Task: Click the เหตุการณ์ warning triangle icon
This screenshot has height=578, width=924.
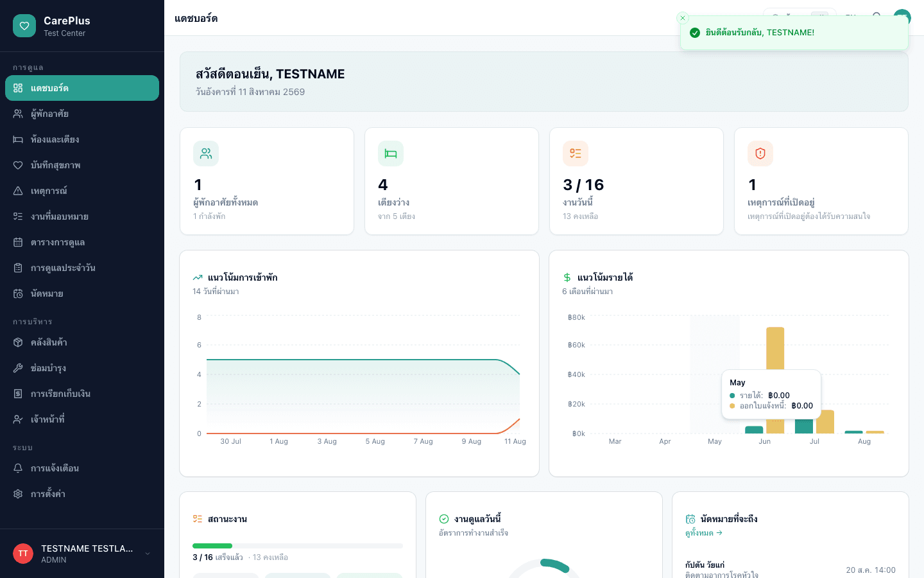Action: pos(18,191)
